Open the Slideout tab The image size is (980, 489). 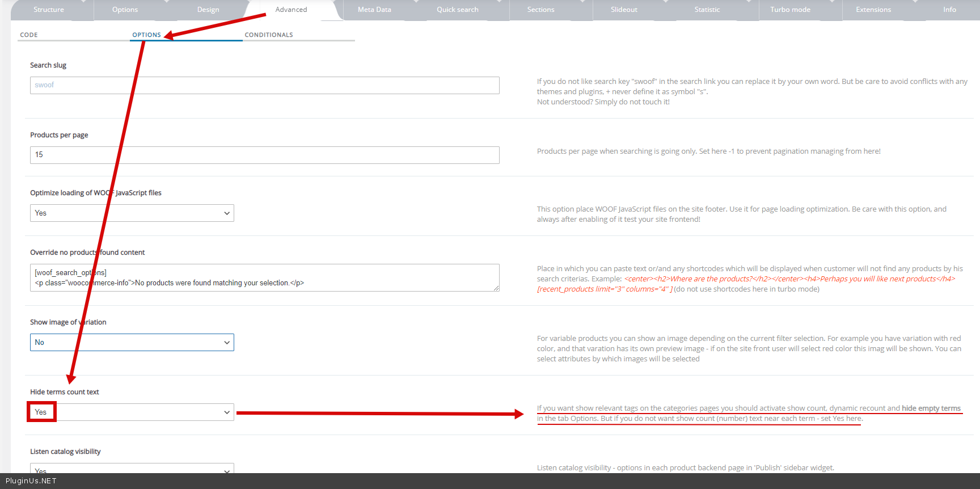(624, 10)
